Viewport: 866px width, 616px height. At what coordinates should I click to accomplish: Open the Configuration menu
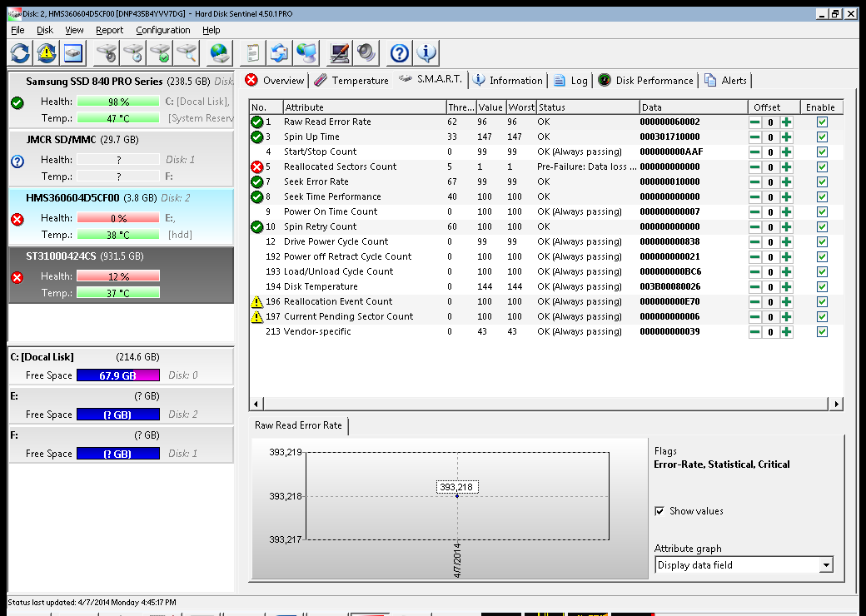(162, 30)
